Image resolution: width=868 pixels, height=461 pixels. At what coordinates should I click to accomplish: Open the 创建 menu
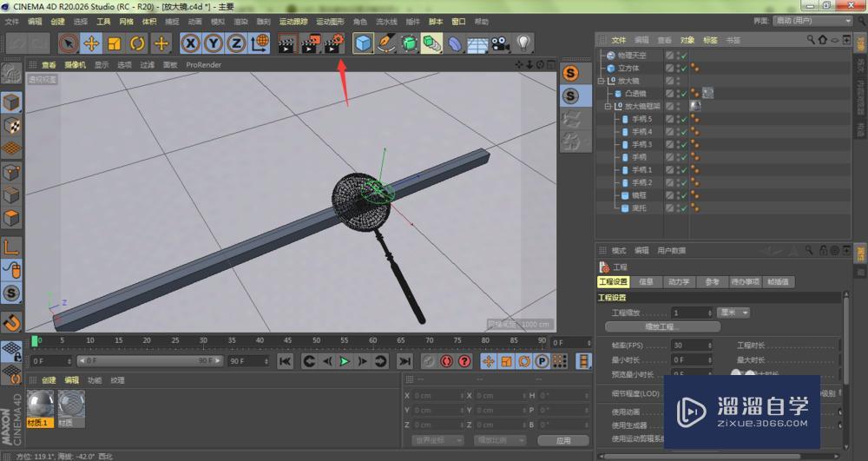[x=57, y=22]
